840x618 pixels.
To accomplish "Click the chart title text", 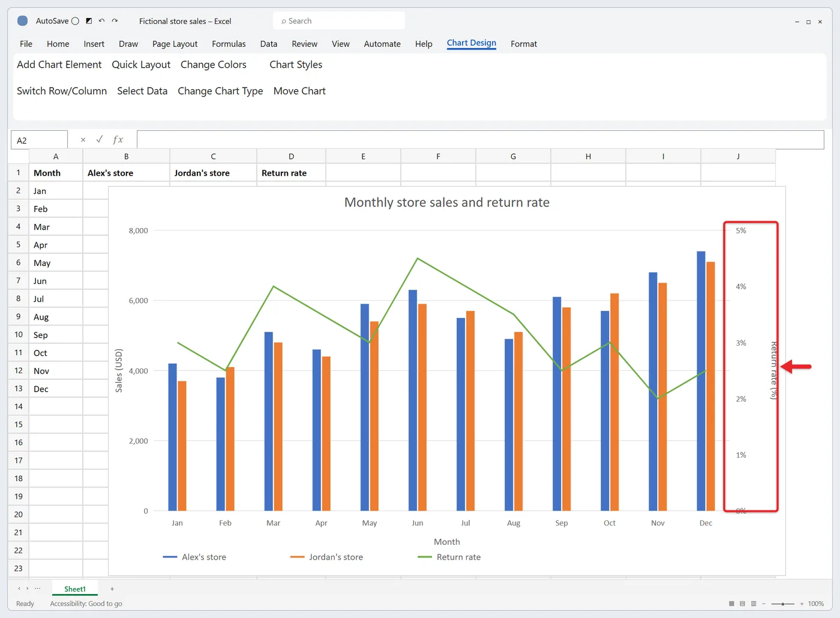I will 447,203.
